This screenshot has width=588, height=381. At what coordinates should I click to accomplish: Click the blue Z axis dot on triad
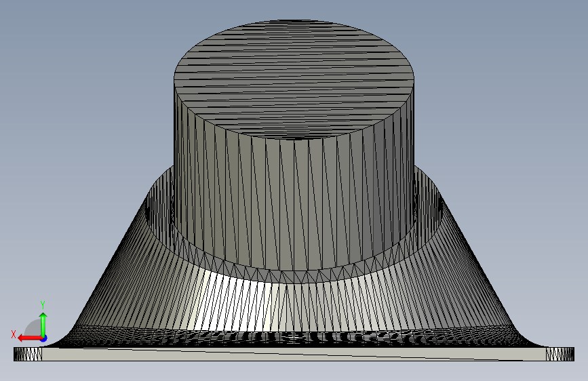coord(44,339)
